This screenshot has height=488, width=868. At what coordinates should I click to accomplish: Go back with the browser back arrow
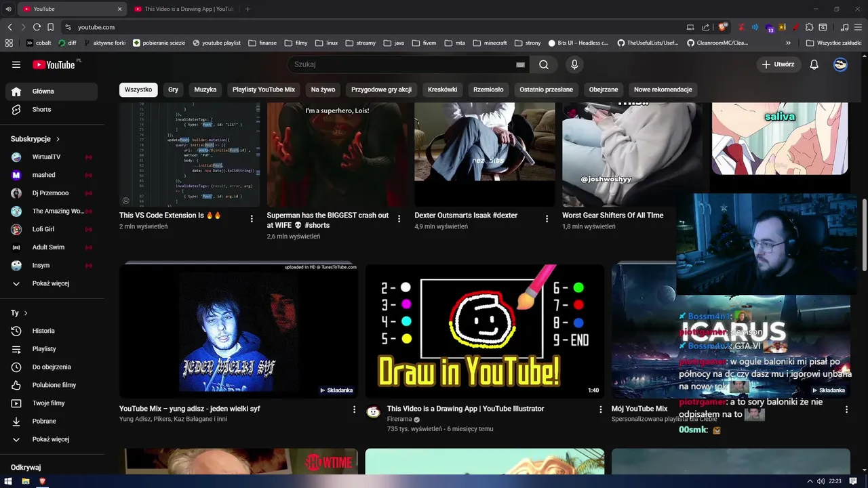(9, 27)
